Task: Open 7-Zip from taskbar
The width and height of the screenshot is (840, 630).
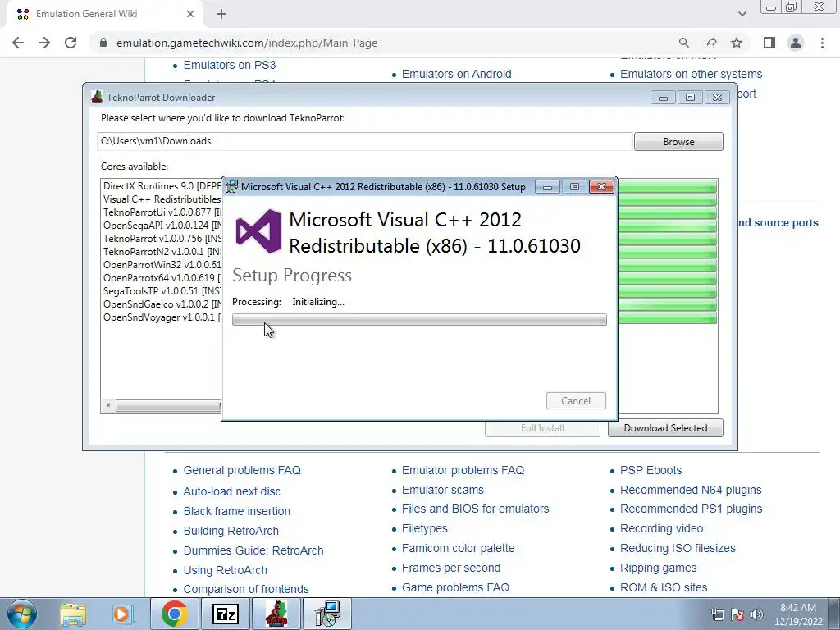Action: 225,614
